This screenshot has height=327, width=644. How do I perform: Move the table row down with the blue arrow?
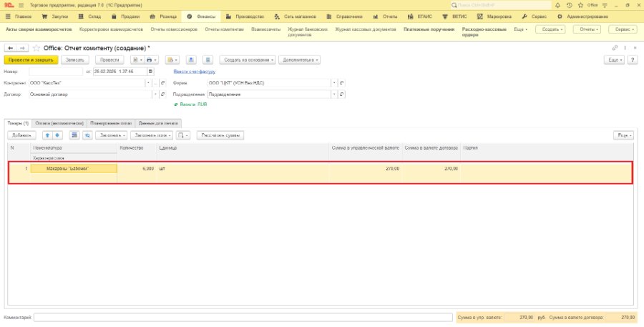pos(57,135)
